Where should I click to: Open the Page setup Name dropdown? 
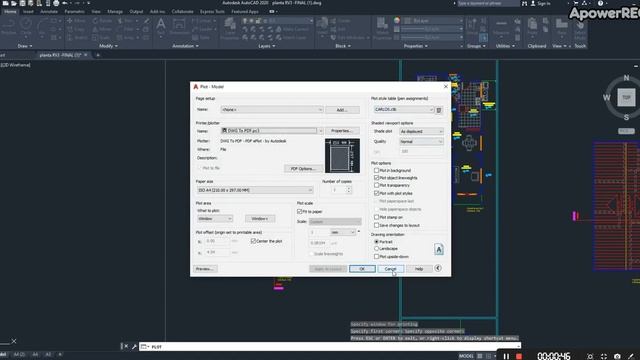pos(272,109)
